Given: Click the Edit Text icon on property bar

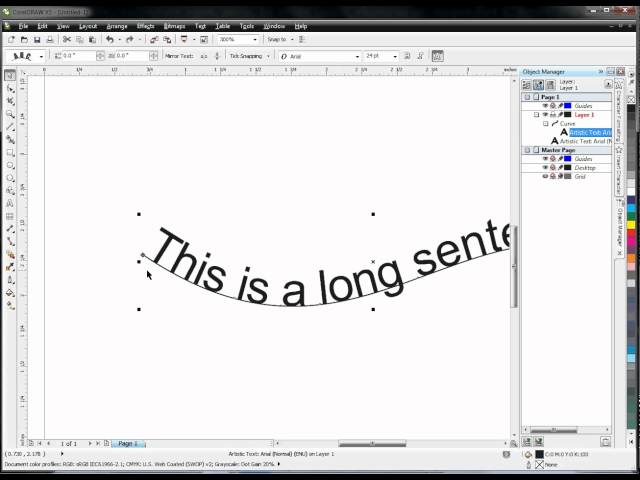Looking at the screenshot, I should pyautogui.click(x=437, y=56).
